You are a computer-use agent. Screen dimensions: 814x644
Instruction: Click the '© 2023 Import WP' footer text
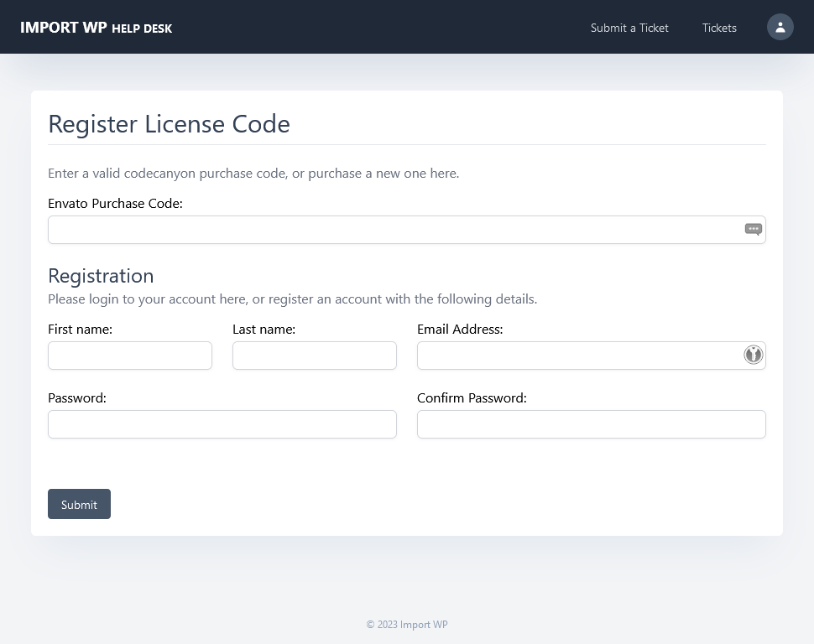point(407,625)
